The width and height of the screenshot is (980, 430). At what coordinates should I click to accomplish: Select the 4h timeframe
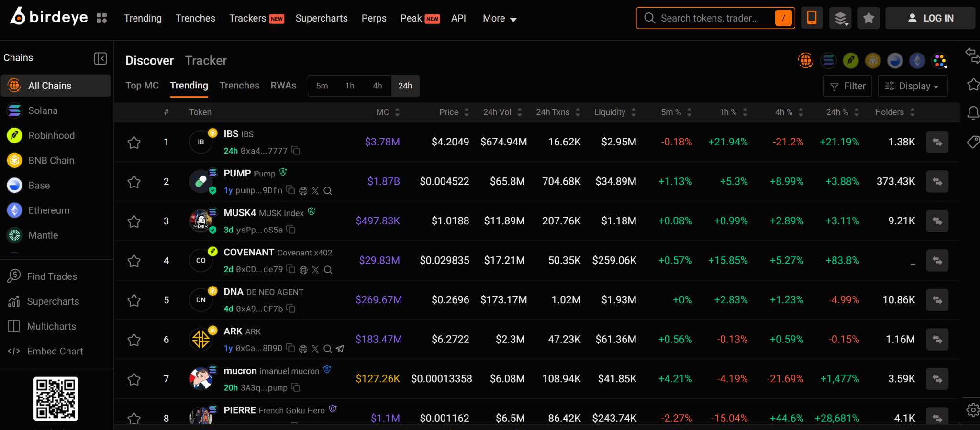[x=378, y=86]
